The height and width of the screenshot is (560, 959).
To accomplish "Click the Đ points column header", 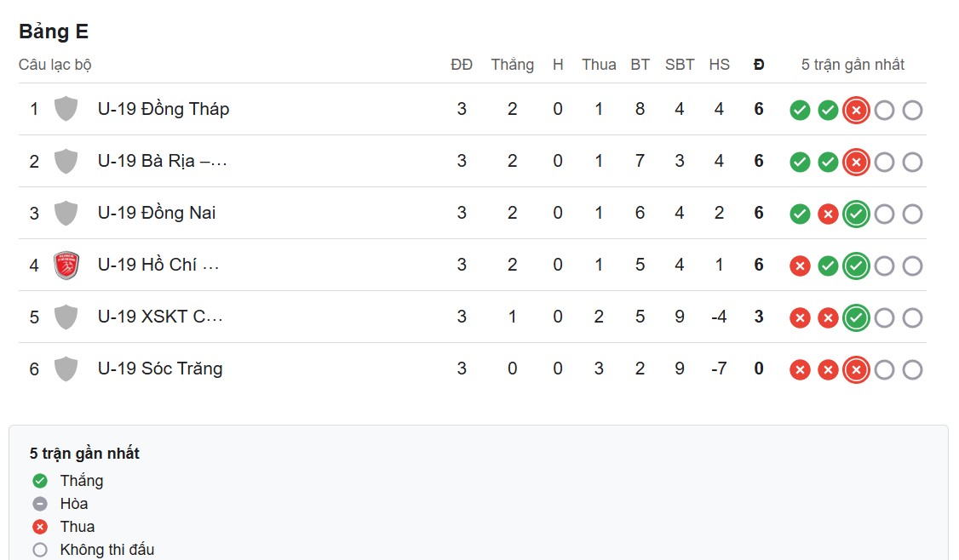I will tap(759, 65).
